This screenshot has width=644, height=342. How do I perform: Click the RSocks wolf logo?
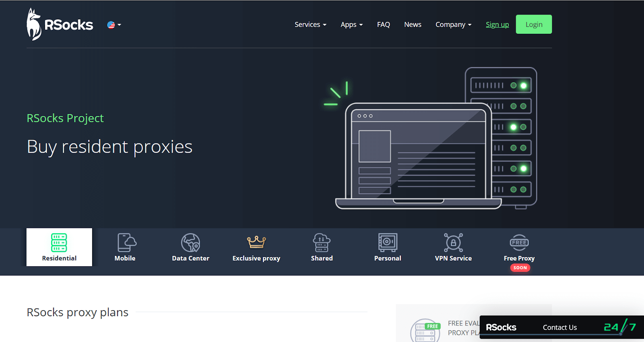[60, 25]
